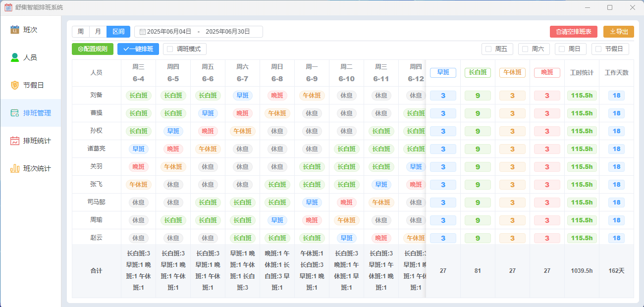The image size is (644, 307).
Task: Click the start date 2025年06月04日 field
Action: click(x=169, y=32)
